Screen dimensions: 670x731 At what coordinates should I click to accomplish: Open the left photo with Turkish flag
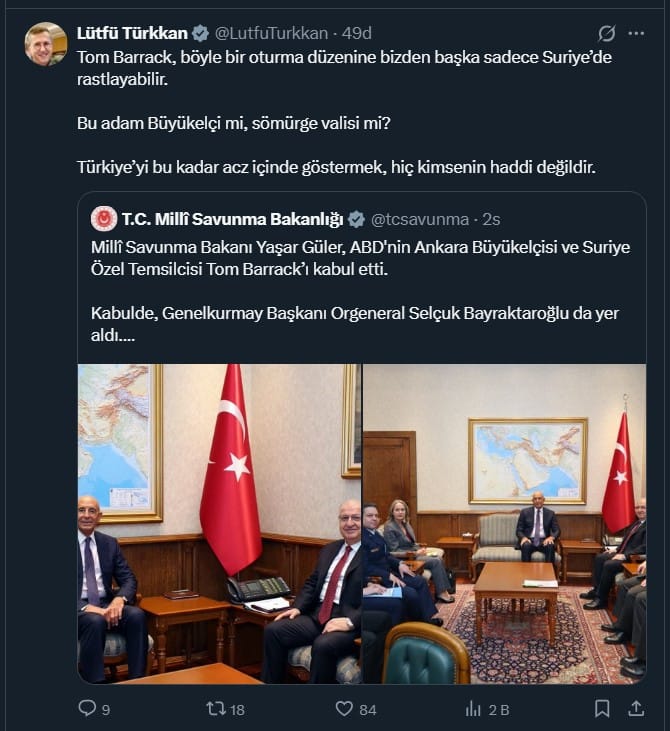click(x=219, y=524)
